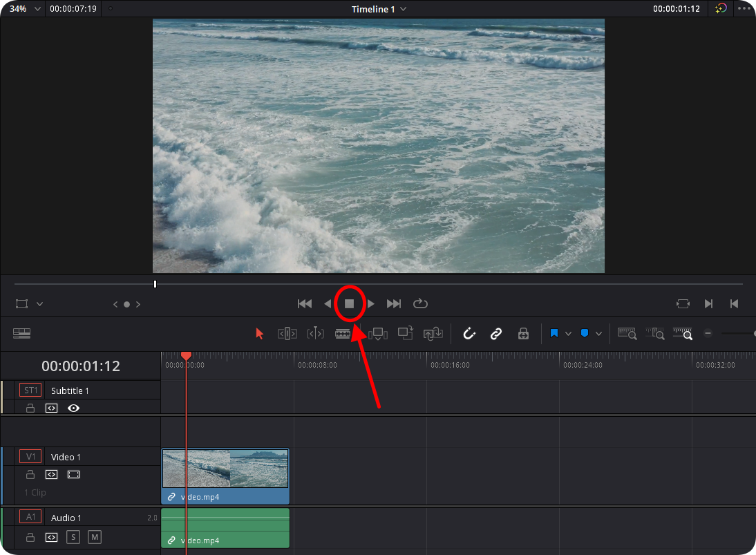The image size is (756, 555).
Task: Toggle auto track selector on Subtitle 1
Action: tap(52, 408)
